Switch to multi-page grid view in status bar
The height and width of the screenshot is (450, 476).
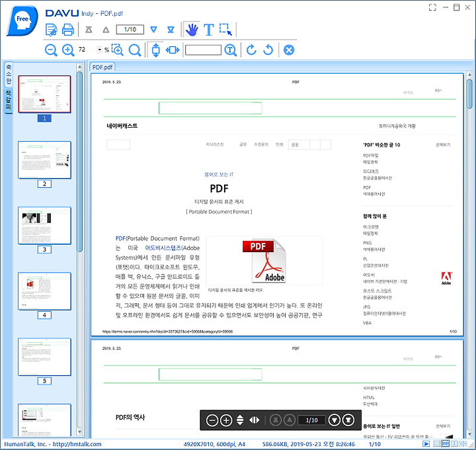(x=463, y=444)
